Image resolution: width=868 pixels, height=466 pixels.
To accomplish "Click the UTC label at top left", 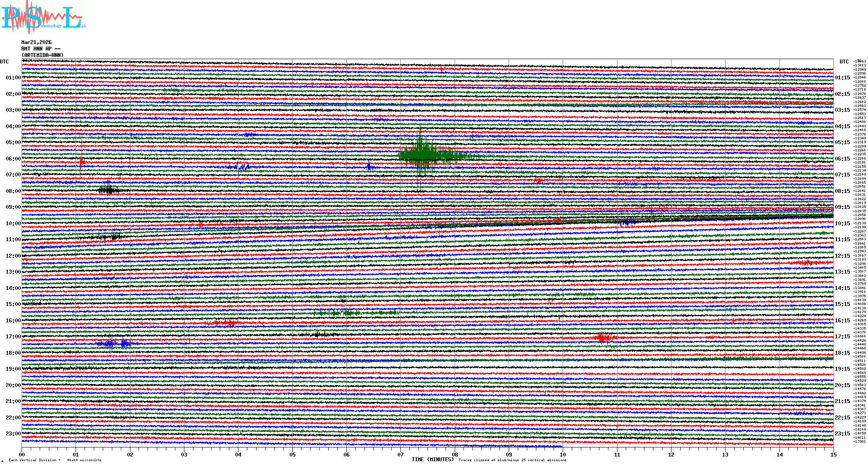I will coord(4,62).
